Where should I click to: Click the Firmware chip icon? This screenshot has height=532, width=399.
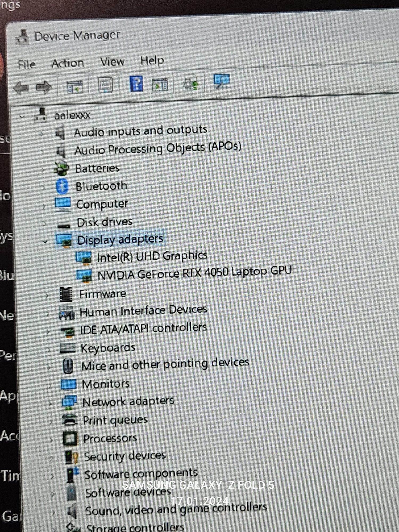(65, 294)
